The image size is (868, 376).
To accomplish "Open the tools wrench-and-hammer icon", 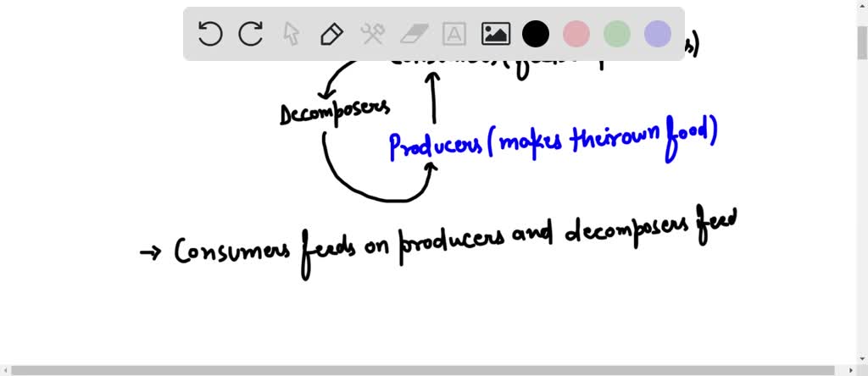I will pos(373,34).
